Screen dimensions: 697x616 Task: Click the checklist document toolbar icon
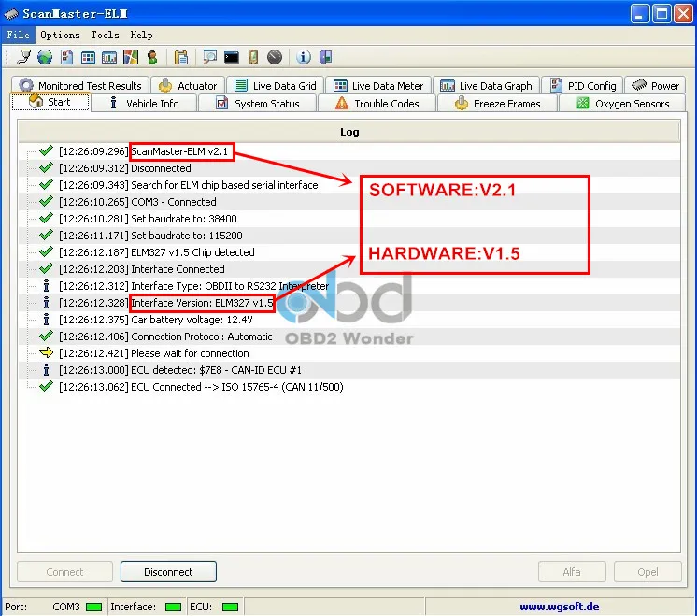[66, 57]
